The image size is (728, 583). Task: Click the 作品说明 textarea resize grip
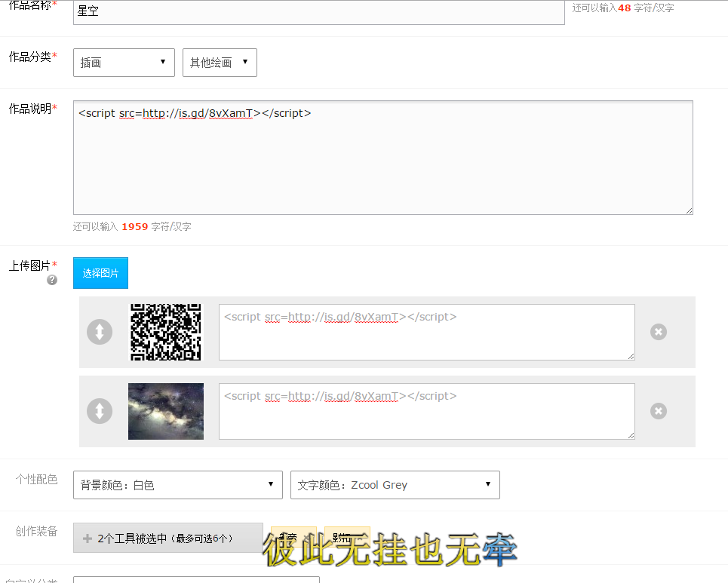[689, 210]
